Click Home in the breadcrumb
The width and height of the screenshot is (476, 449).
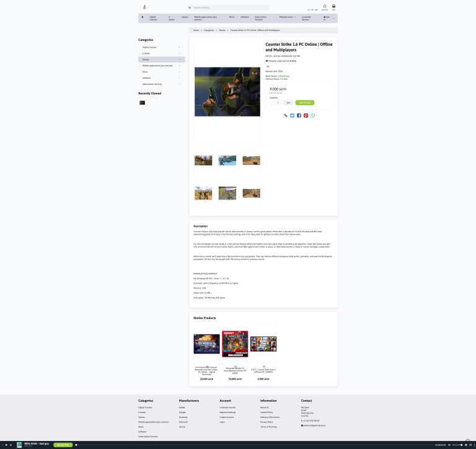click(196, 30)
